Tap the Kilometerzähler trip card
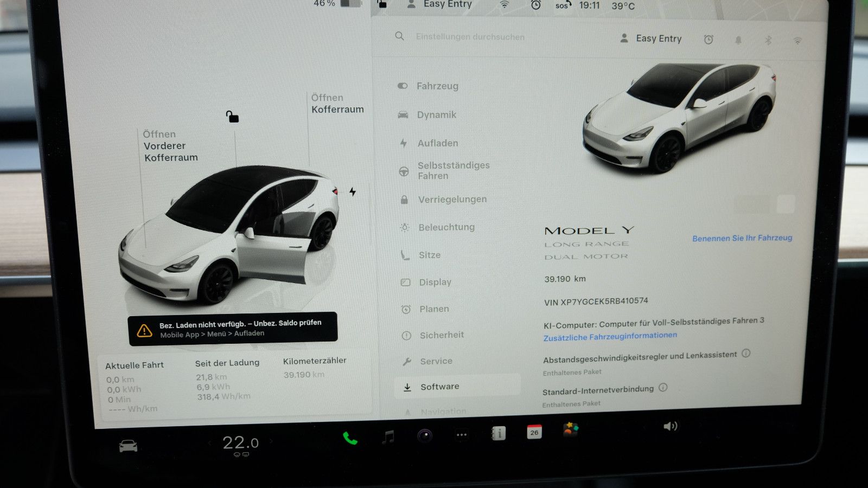The width and height of the screenshot is (868, 488). pyautogui.click(x=315, y=368)
